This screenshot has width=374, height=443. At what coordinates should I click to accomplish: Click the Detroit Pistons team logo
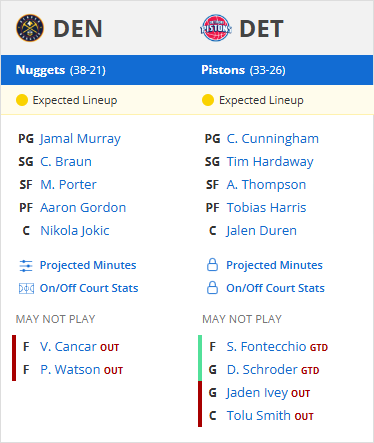(x=216, y=28)
